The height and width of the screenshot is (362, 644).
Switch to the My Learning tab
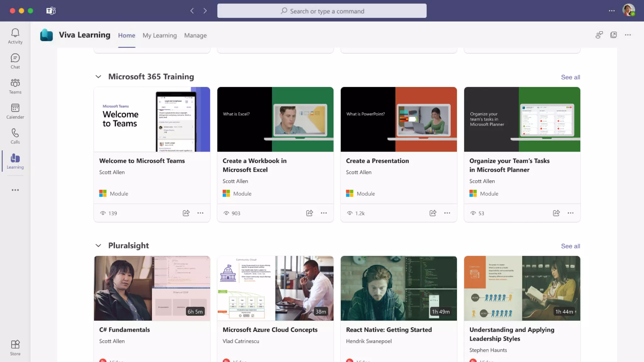pyautogui.click(x=159, y=36)
